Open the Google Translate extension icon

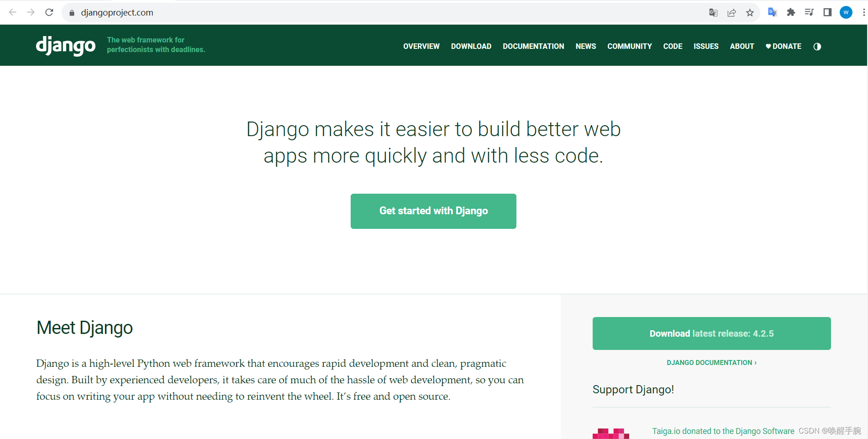click(x=772, y=12)
